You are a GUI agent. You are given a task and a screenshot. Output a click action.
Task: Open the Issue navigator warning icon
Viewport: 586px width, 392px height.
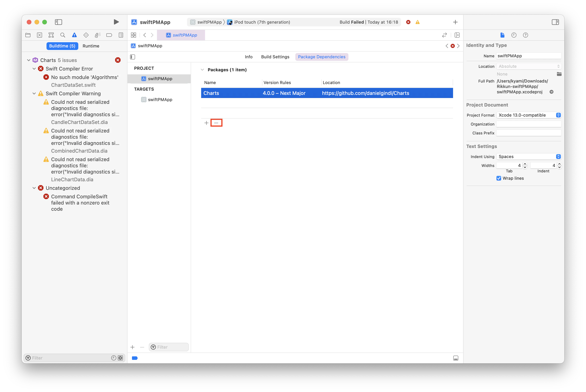74,35
